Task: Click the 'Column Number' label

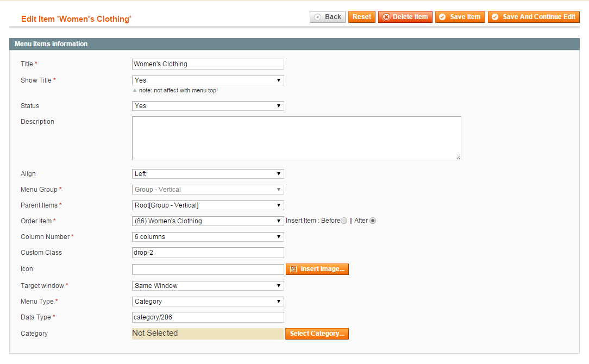Action: click(x=45, y=237)
